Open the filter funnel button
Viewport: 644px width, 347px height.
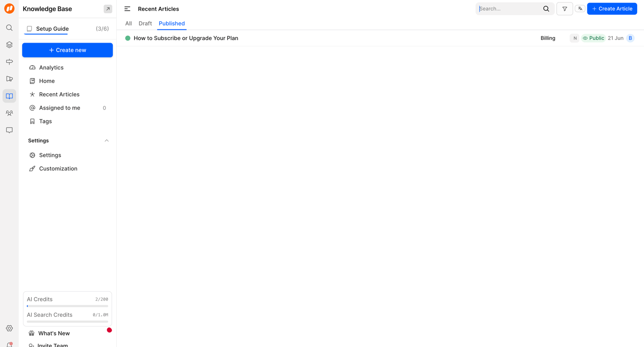coord(565,9)
